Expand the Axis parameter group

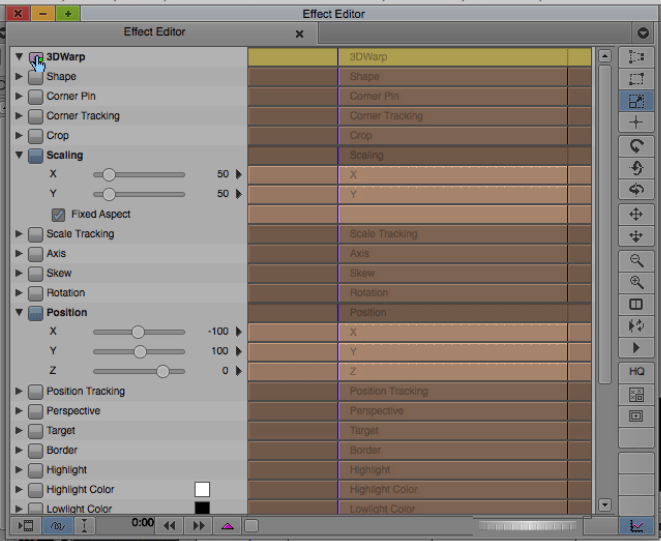coord(19,253)
